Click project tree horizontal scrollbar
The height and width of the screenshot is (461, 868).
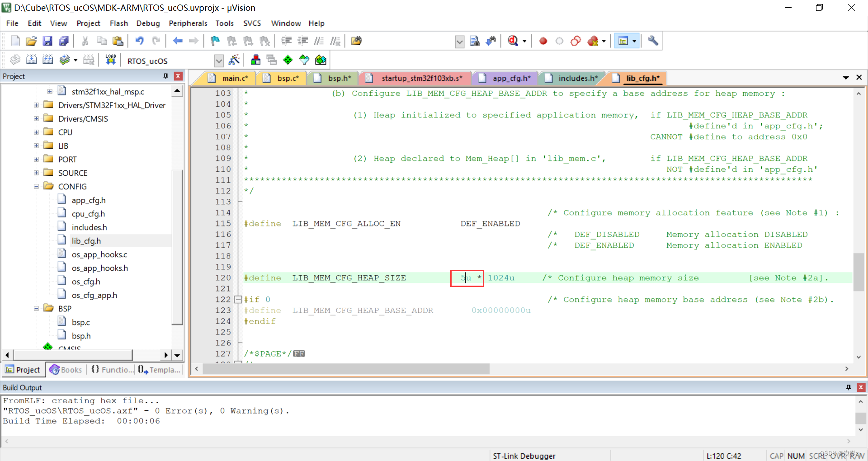pyautogui.click(x=73, y=355)
